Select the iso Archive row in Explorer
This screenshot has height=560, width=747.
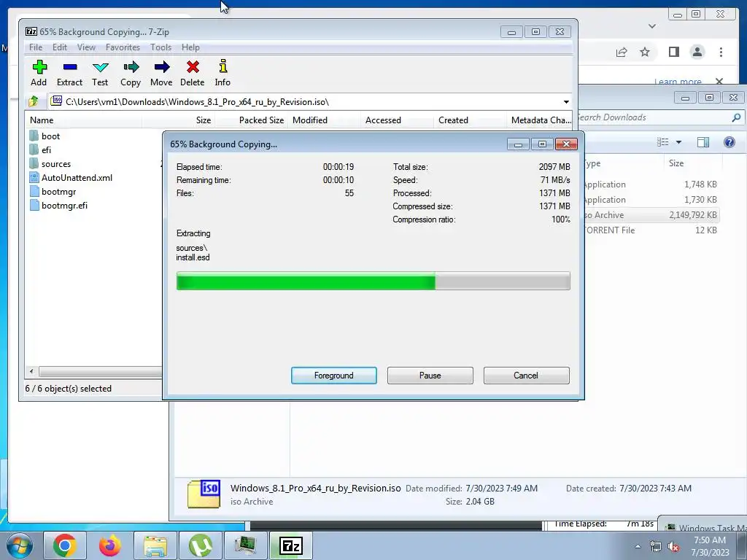(x=651, y=215)
